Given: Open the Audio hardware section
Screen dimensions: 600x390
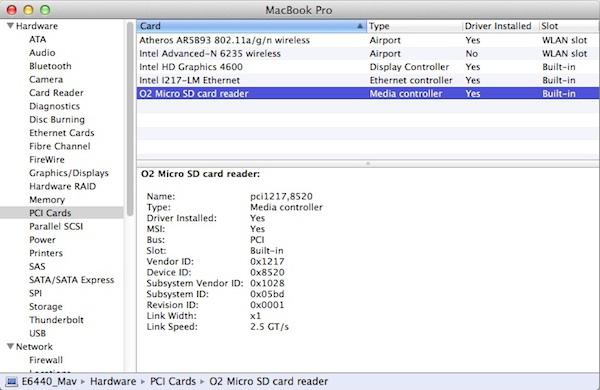Looking at the screenshot, I should [42, 53].
